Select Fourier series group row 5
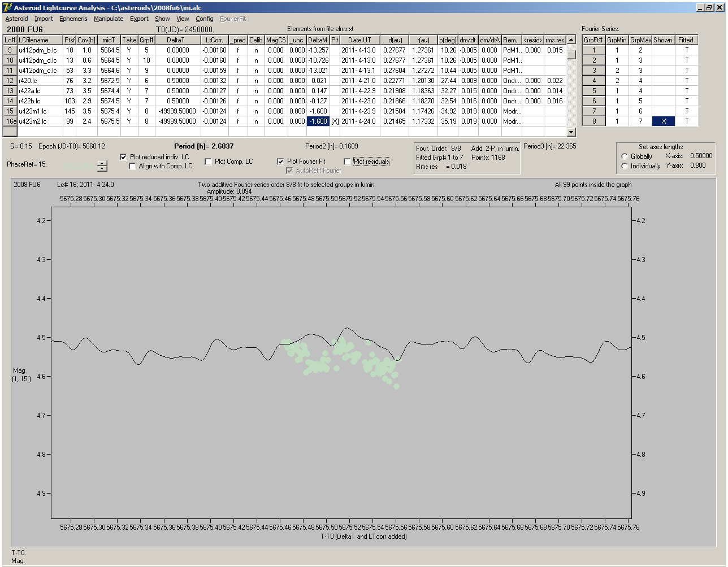 click(x=594, y=91)
